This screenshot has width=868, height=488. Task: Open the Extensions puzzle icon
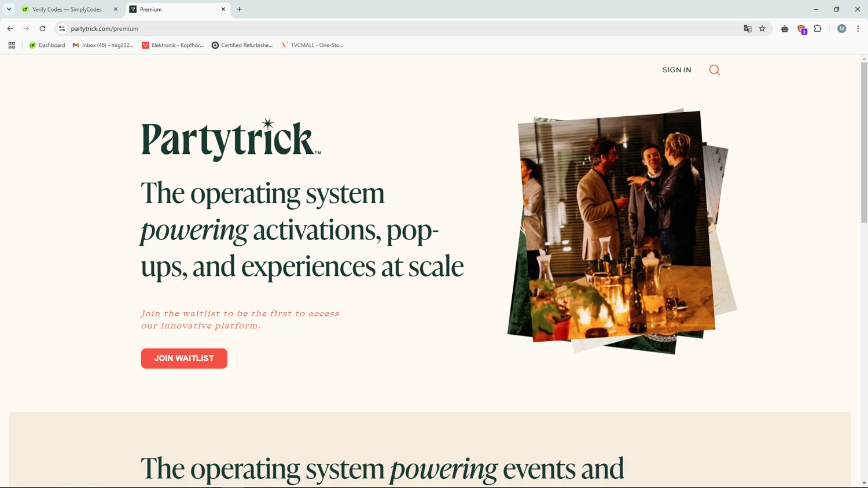pos(818,28)
